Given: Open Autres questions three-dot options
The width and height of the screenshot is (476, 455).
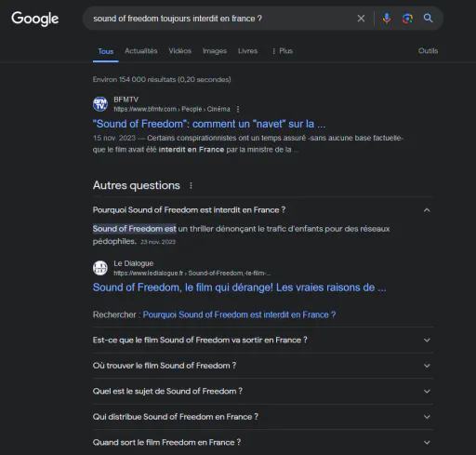Looking at the screenshot, I should click(x=191, y=185).
